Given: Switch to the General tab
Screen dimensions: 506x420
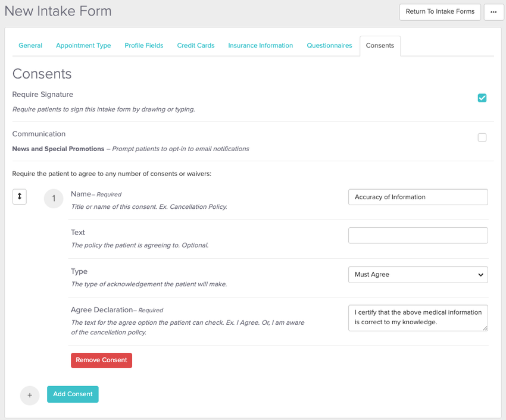Looking at the screenshot, I should tap(30, 45).
